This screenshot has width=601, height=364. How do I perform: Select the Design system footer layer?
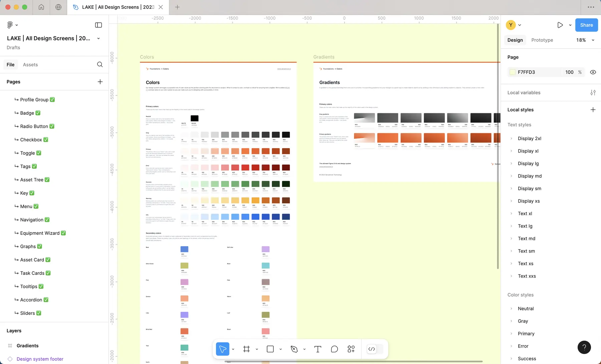[x=40, y=359]
